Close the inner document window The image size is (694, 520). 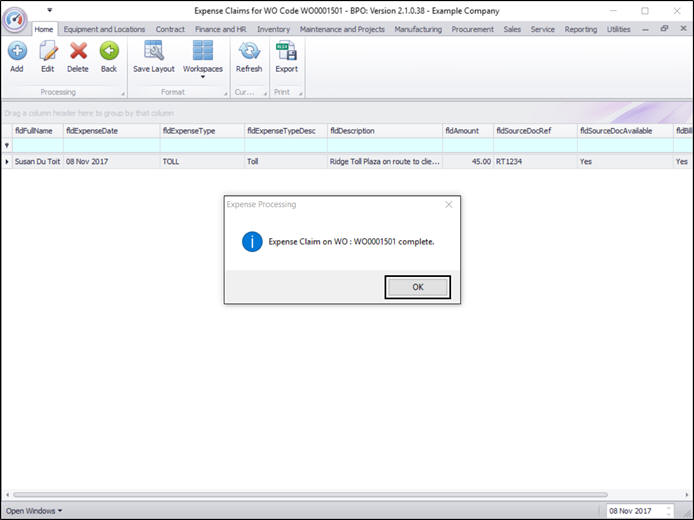click(683, 29)
